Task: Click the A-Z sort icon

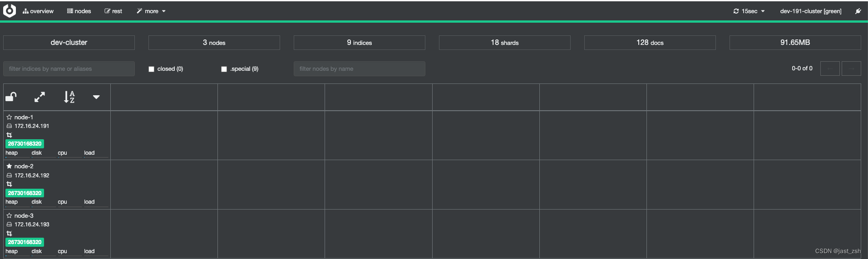Action: tap(69, 97)
